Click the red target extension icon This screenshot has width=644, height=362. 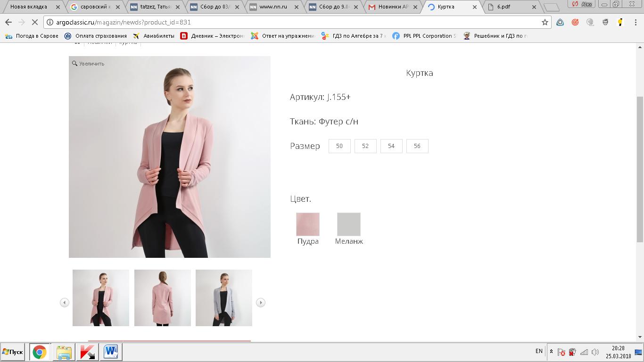coord(575,22)
